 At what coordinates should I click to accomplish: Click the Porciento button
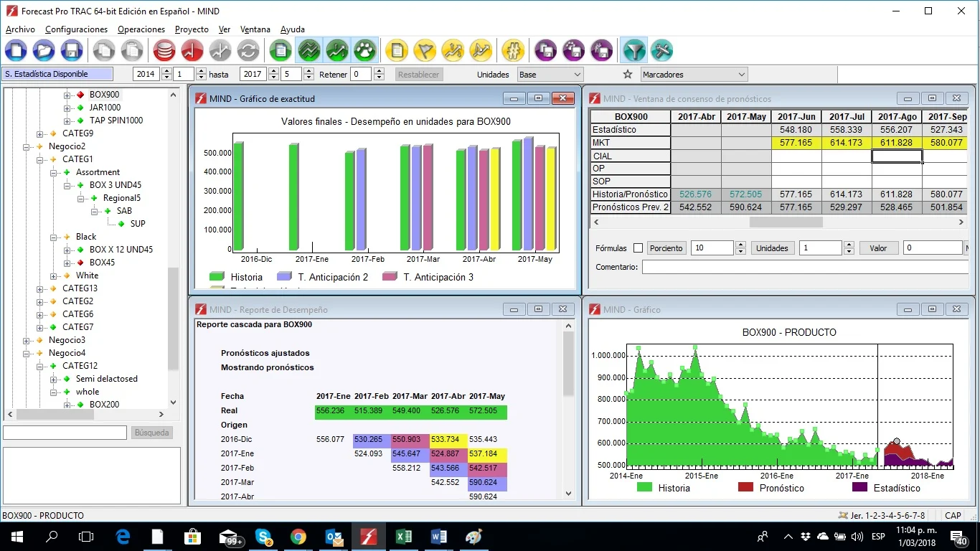(x=666, y=248)
